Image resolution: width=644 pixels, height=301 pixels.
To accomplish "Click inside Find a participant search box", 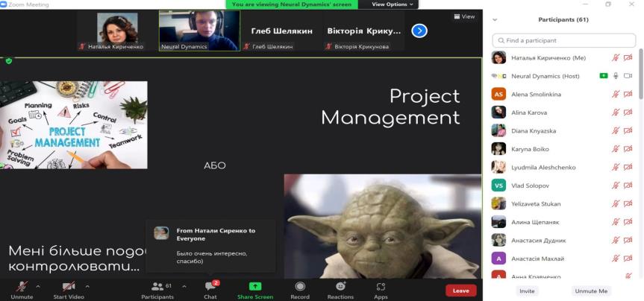I will pyautogui.click(x=564, y=40).
